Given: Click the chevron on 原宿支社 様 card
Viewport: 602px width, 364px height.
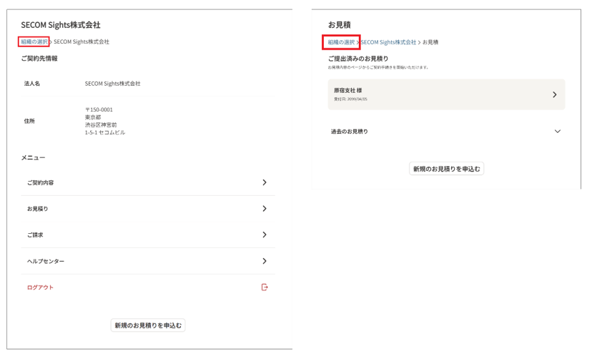Looking at the screenshot, I should 554,94.
